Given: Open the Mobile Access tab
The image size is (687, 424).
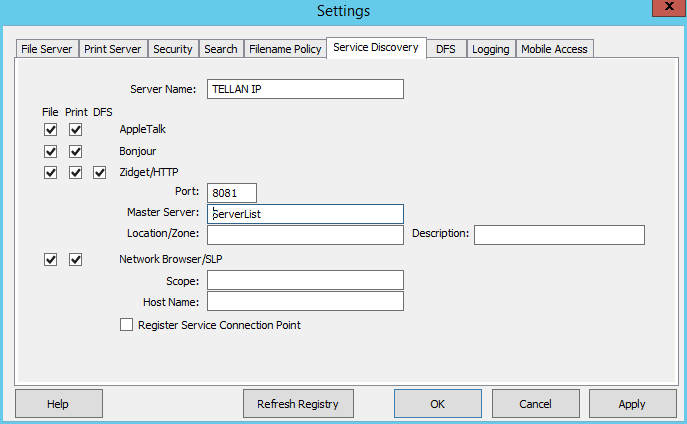Looking at the screenshot, I should pyautogui.click(x=555, y=49).
